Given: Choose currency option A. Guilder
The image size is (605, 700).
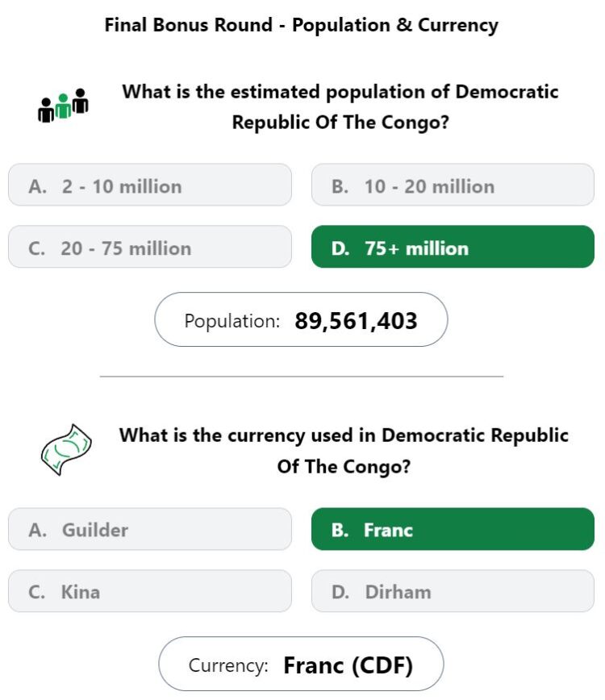Looking at the screenshot, I should pyautogui.click(x=150, y=529).
